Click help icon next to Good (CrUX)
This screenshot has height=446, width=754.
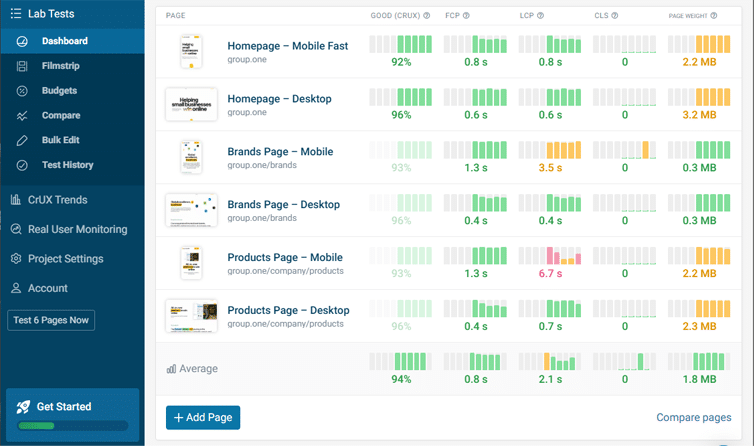click(427, 16)
